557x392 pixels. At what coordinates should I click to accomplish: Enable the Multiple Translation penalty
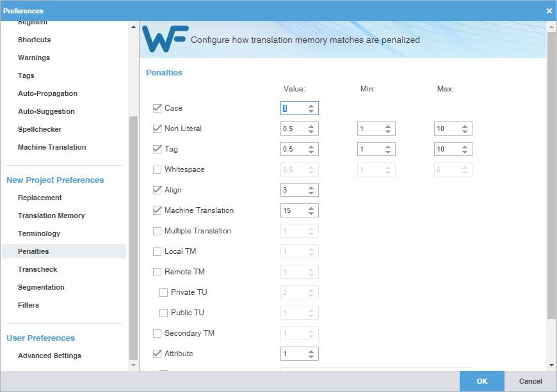coord(157,231)
